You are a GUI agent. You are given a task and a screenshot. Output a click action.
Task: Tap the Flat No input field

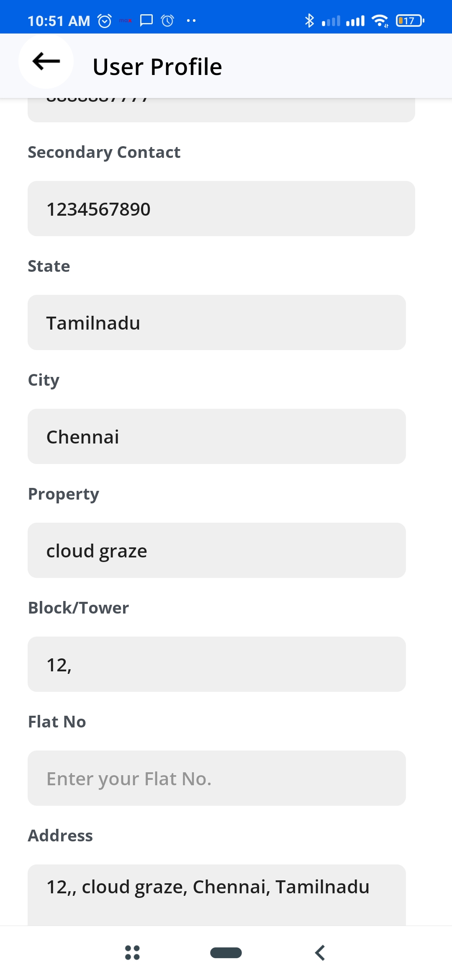(x=217, y=778)
